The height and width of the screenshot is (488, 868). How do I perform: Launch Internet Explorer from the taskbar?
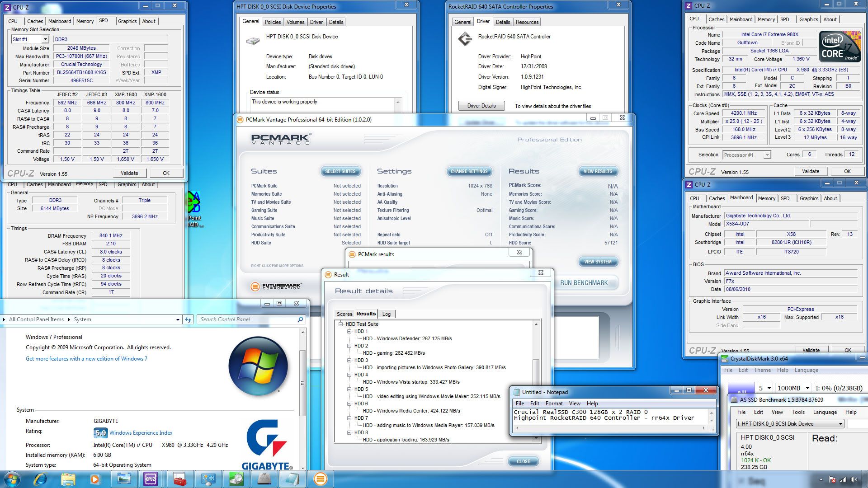(40, 479)
